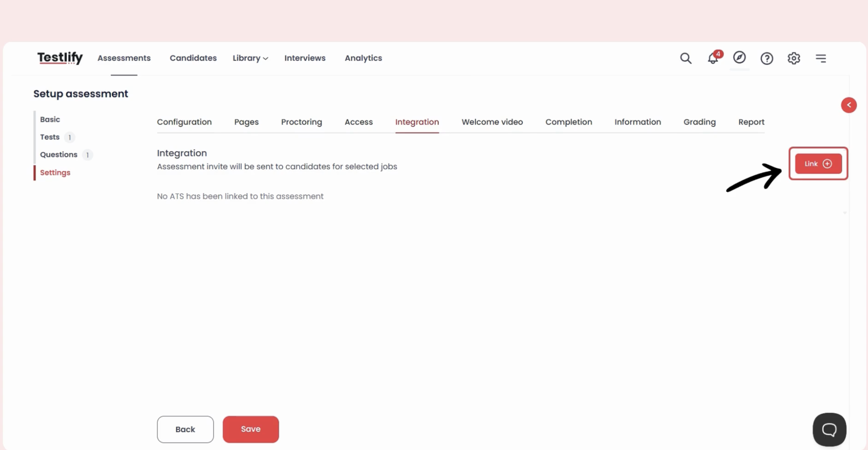Click the Testlify logo
868x450 pixels.
[60, 58]
